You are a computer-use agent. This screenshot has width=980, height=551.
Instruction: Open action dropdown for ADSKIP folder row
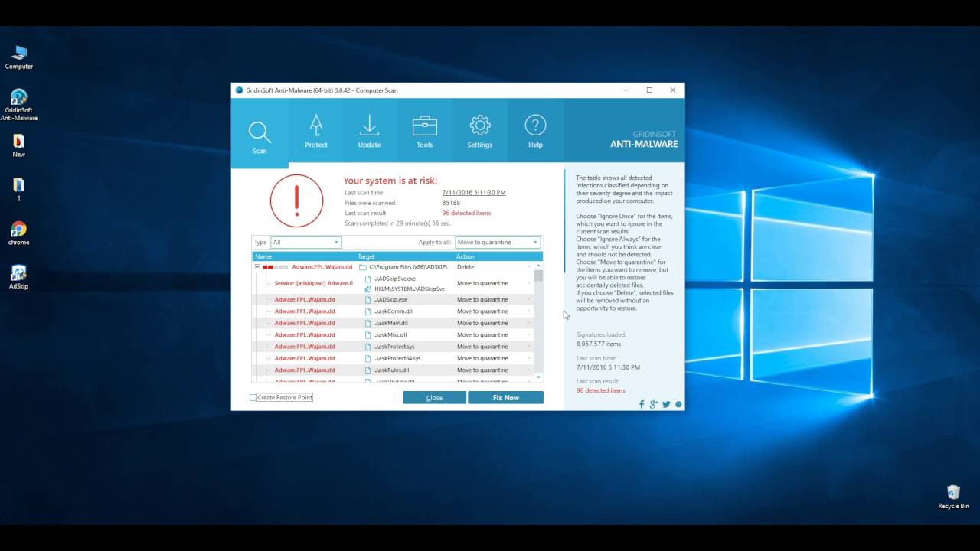click(x=528, y=267)
